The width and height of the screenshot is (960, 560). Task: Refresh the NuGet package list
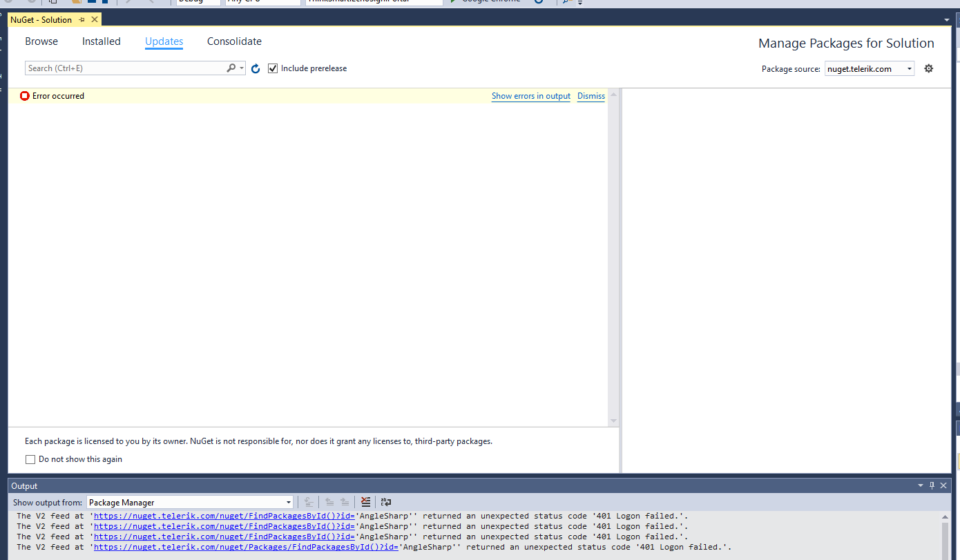(255, 68)
